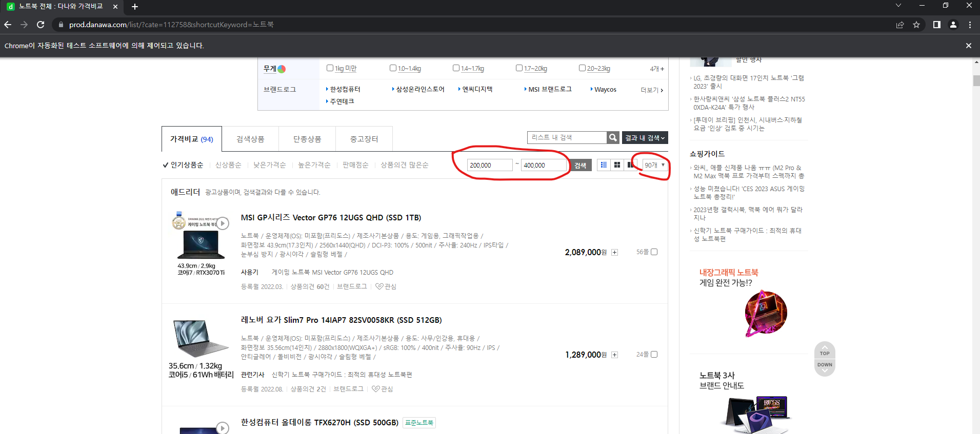
Task: Check the 1.0~1.4kg weight filter
Action: click(x=393, y=68)
